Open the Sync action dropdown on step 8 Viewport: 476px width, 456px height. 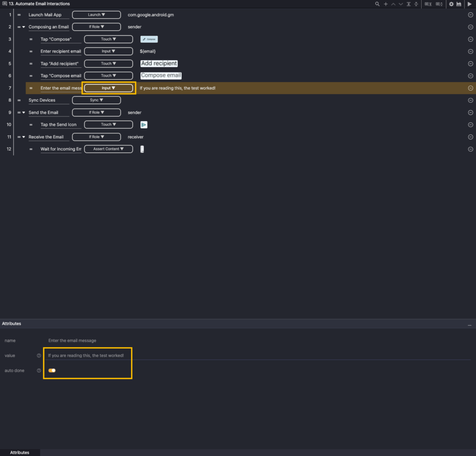96,100
